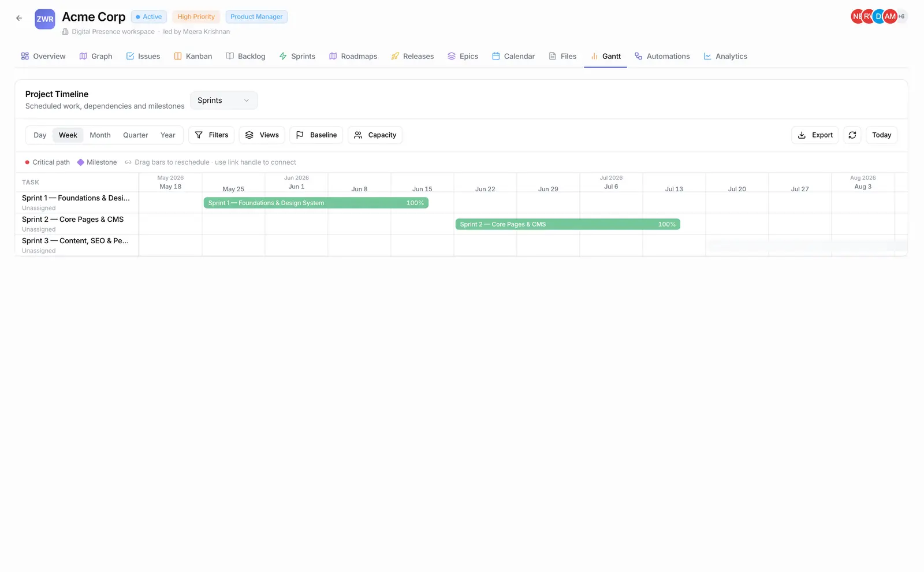Open the Views button
This screenshot has height=572, width=924.
tap(262, 135)
